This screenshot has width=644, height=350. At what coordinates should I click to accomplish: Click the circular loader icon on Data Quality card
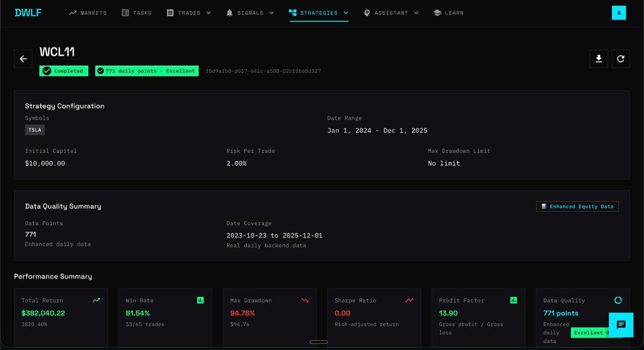[618, 300]
